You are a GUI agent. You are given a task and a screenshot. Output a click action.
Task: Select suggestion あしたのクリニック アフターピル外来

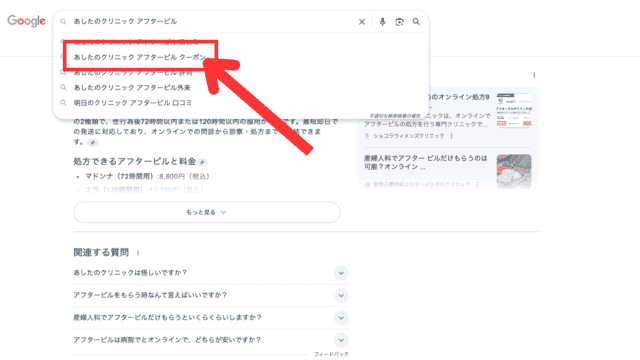point(132,87)
